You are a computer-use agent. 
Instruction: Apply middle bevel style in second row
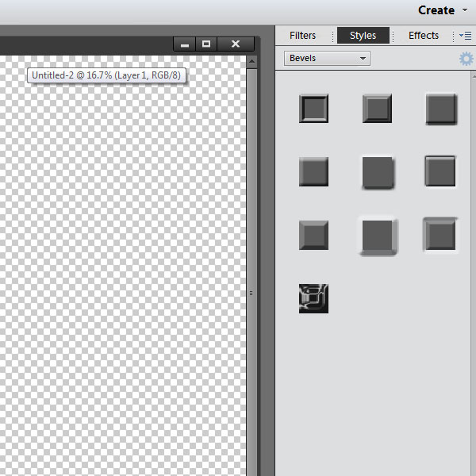pos(378,173)
